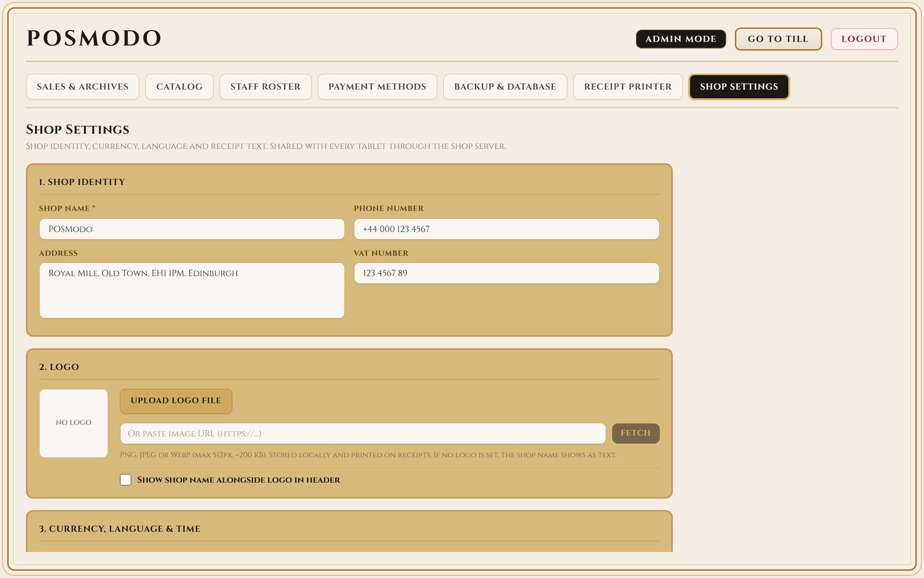
Task: Click the Upload Logo File button
Action: (176, 401)
